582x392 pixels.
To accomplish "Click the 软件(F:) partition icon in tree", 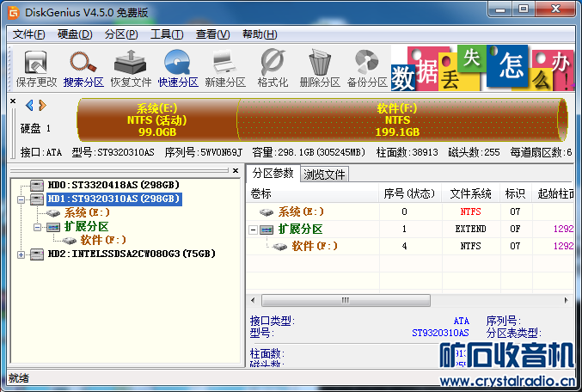I will click(69, 241).
